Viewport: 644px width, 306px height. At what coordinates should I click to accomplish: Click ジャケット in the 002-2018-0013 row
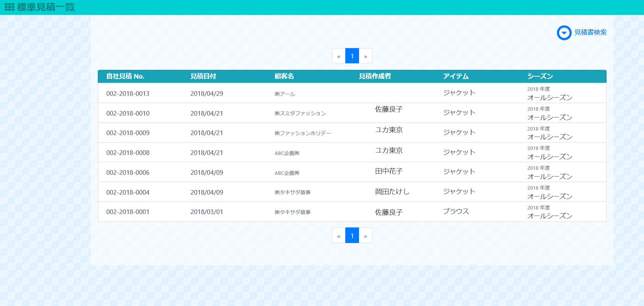pos(459,93)
